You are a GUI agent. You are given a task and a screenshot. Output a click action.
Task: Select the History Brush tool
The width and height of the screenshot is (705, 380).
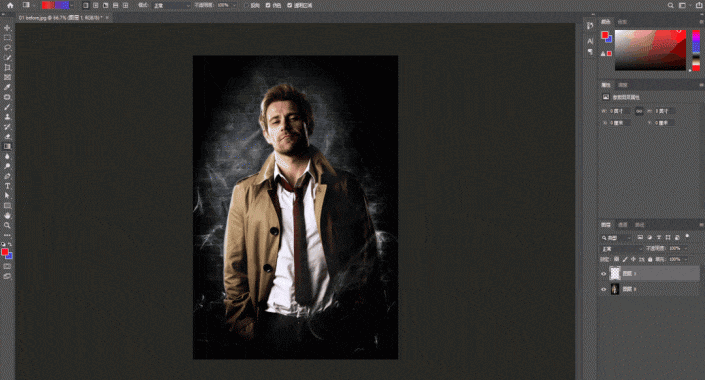[7, 127]
